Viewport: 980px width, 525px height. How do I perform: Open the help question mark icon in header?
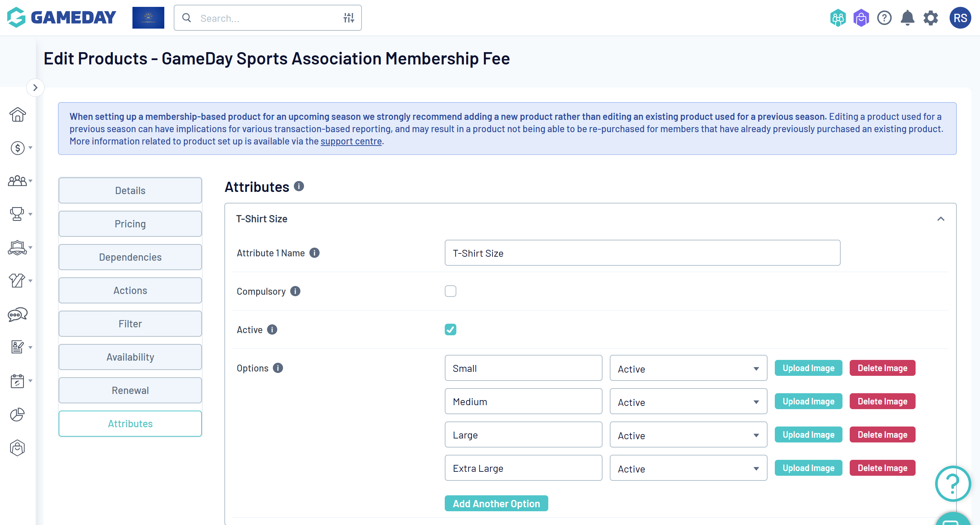[x=884, y=18]
